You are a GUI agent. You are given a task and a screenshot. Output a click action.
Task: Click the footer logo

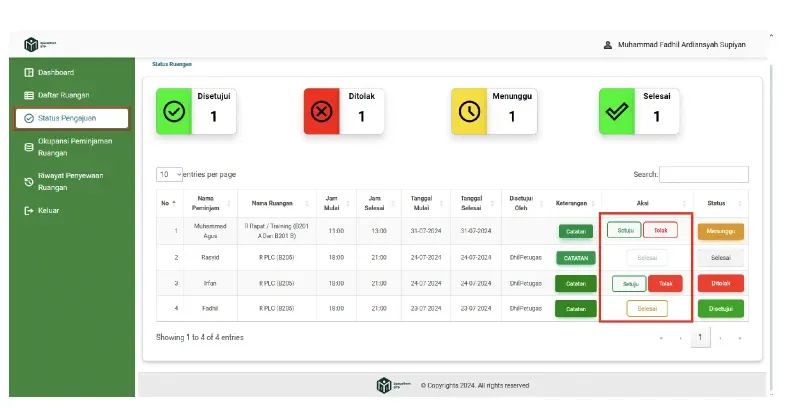point(393,385)
